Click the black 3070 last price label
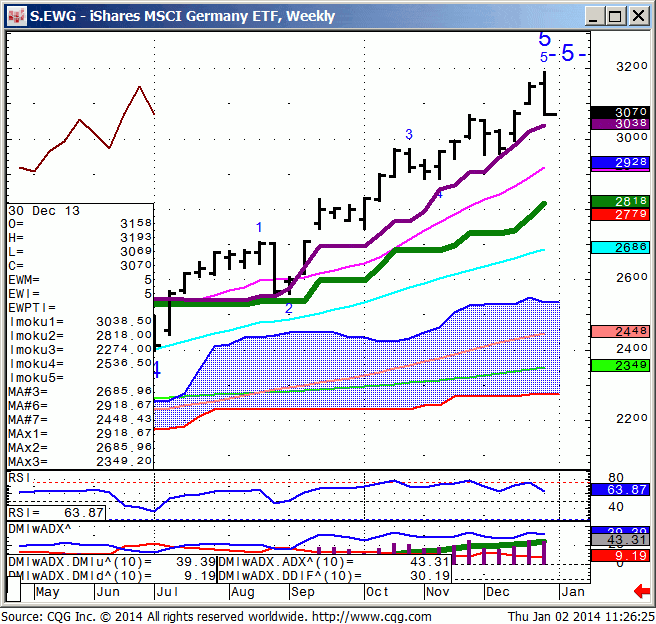 (620, 112)
